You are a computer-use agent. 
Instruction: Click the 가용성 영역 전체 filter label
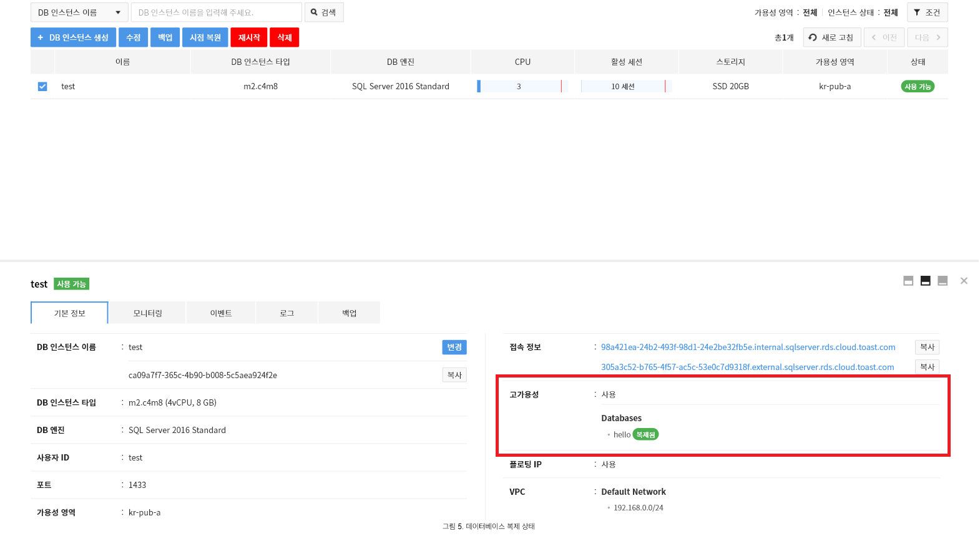786,12
